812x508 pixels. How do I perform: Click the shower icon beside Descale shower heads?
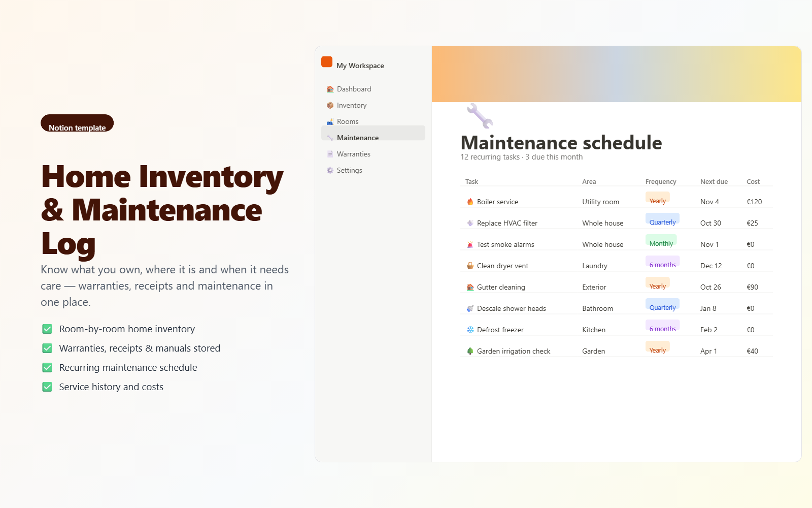tap(470, 308)
